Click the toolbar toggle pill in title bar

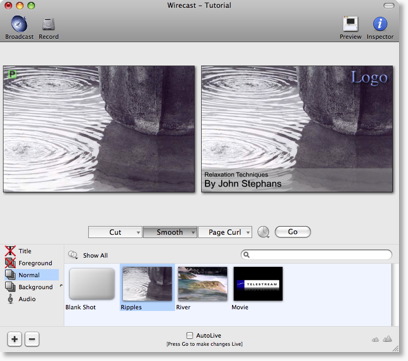point(389,6)
